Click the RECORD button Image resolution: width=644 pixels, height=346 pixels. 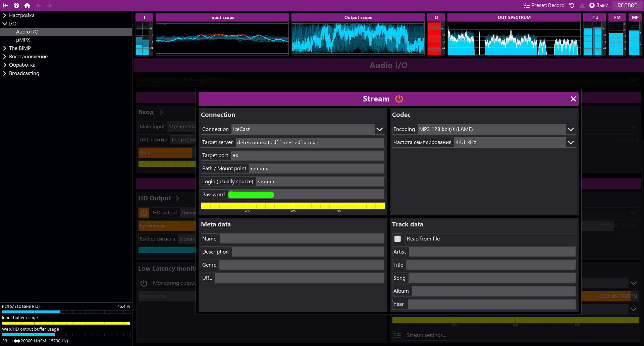pos(628,5)
